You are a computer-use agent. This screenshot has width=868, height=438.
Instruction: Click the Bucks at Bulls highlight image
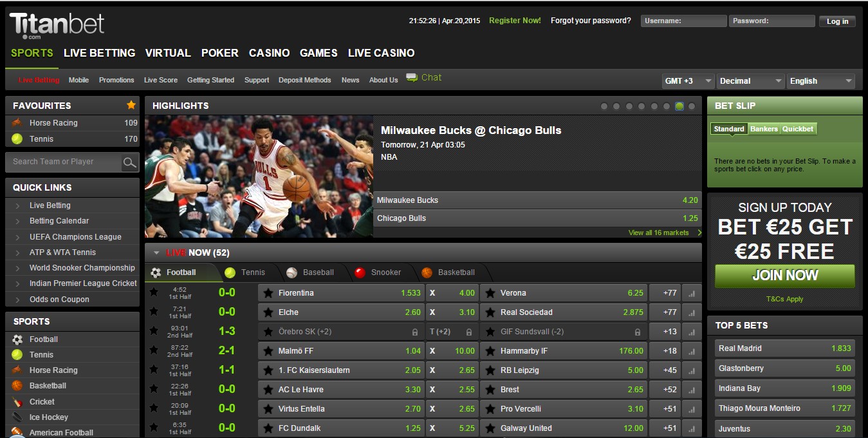point(259,177)
